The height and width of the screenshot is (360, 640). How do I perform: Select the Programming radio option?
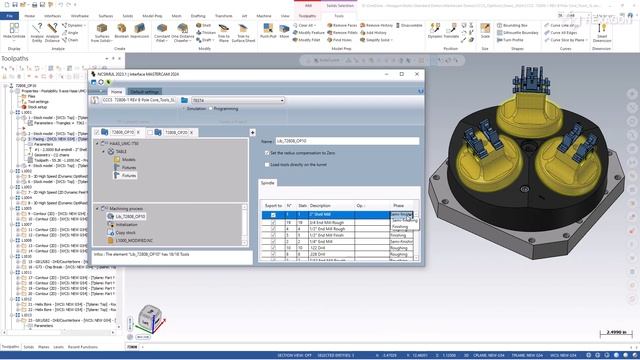[211, 109]
